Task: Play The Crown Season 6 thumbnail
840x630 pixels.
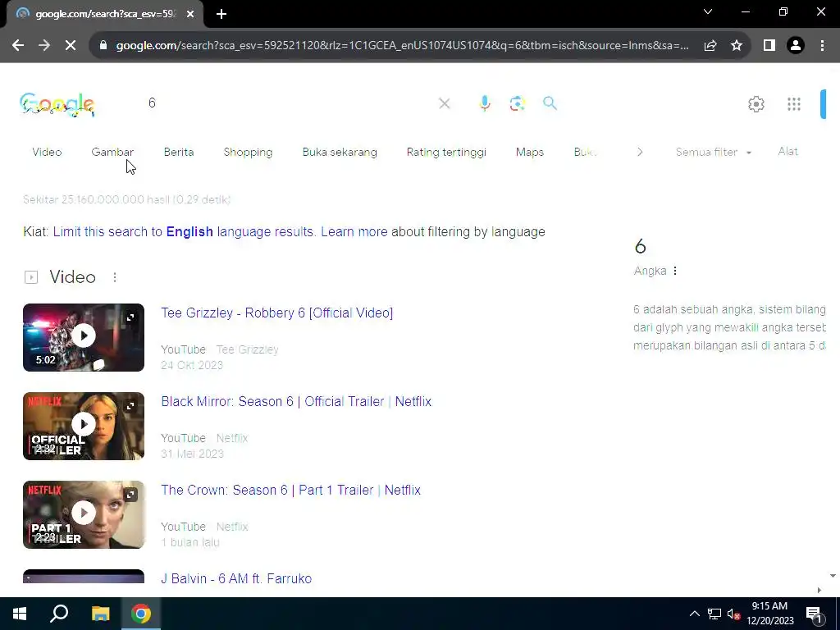Action: click(x=84, y=514)
